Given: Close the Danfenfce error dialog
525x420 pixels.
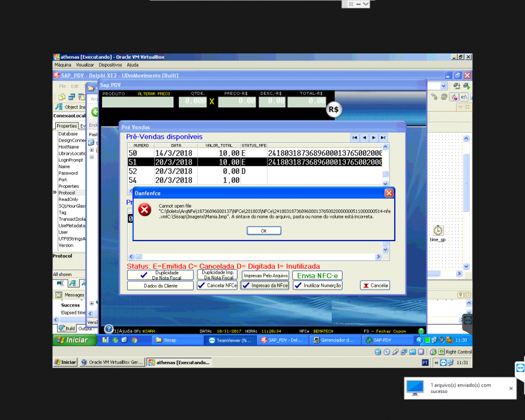Looking at the screenshot, I should [389, 193].
